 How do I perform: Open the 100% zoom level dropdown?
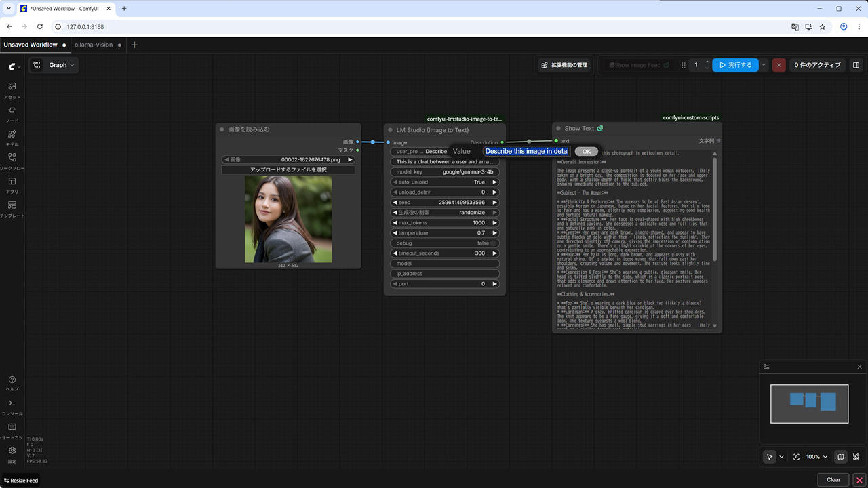coord(816,457)
